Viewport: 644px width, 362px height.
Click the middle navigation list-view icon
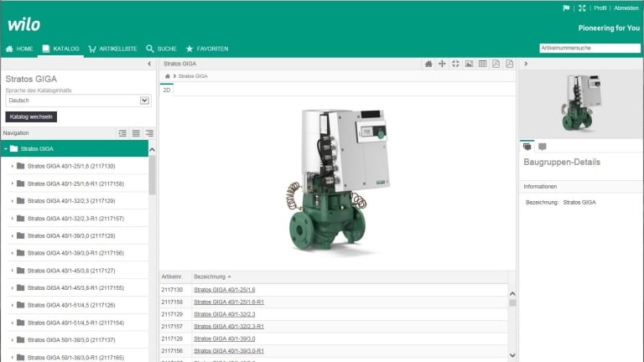pos(136,133)
